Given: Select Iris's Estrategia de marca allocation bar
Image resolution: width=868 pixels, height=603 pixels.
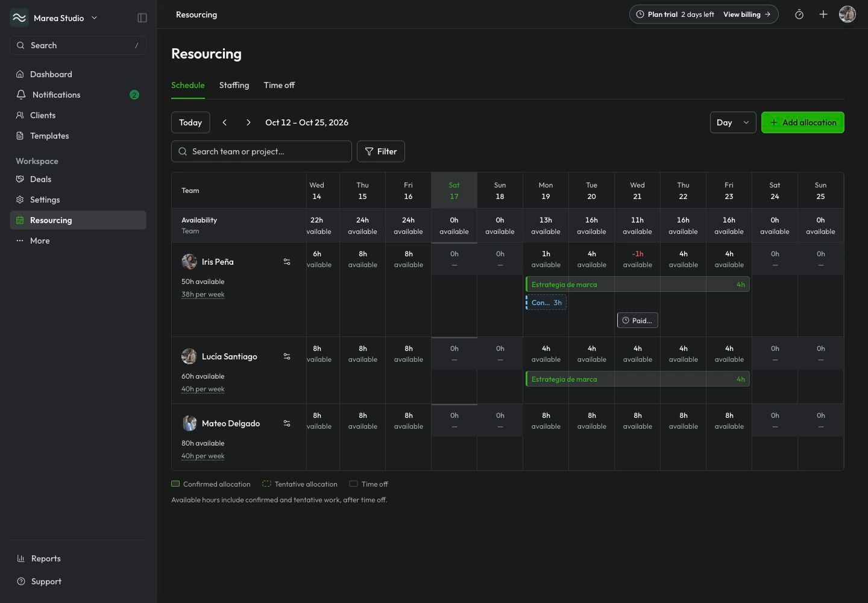Looking at the screenshot, I should coord(638,285).
